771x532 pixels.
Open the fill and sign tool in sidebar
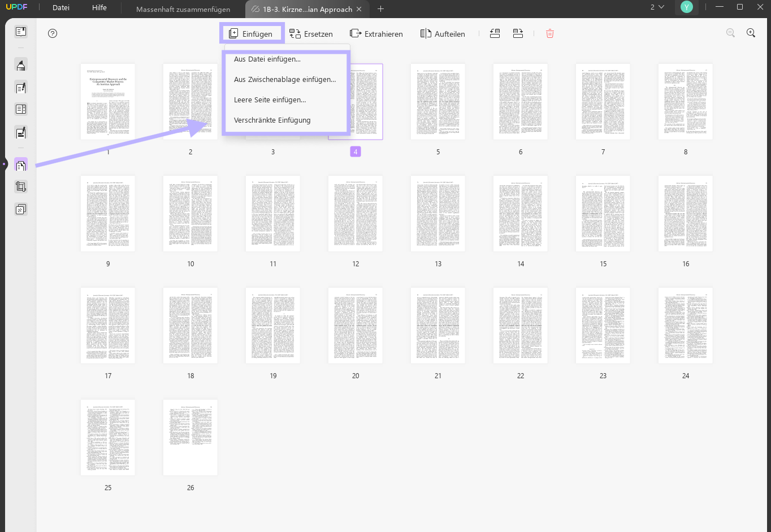click(x=21, y=133)
